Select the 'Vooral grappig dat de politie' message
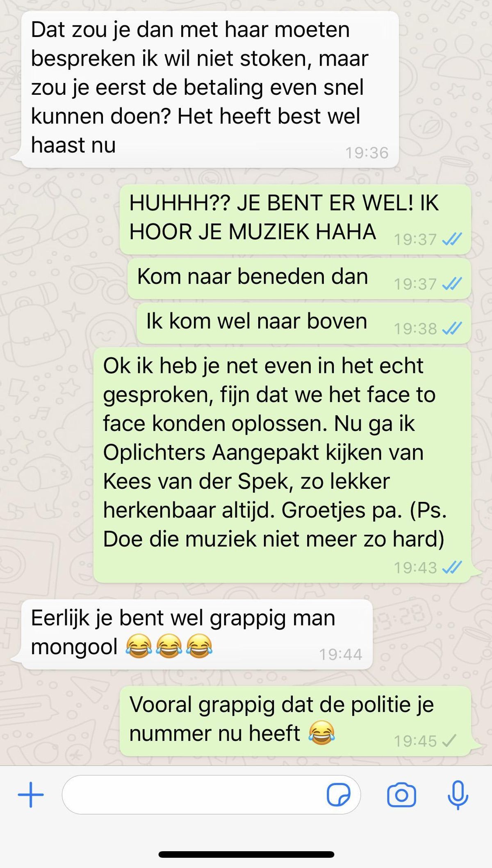This screenshot has width=492, height=868. point(295,721)
